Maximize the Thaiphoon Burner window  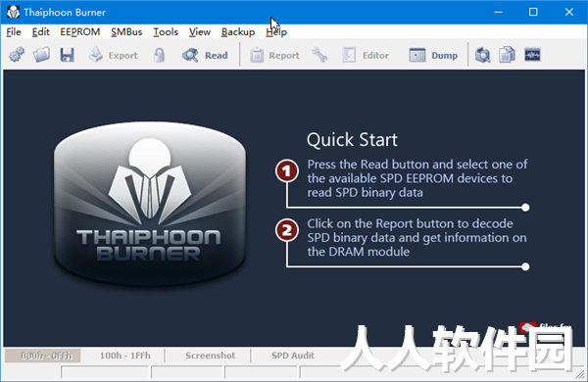533,12
